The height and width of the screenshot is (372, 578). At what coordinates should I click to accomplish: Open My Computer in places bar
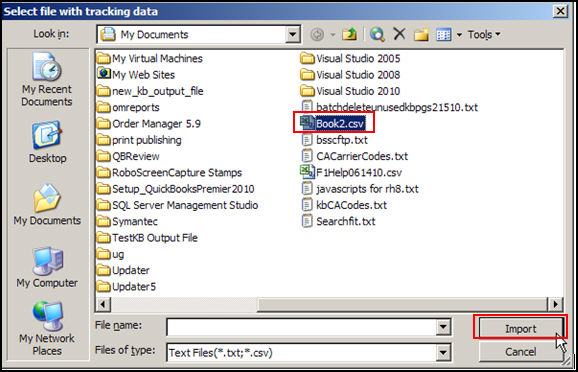click(x=47, y=268)
